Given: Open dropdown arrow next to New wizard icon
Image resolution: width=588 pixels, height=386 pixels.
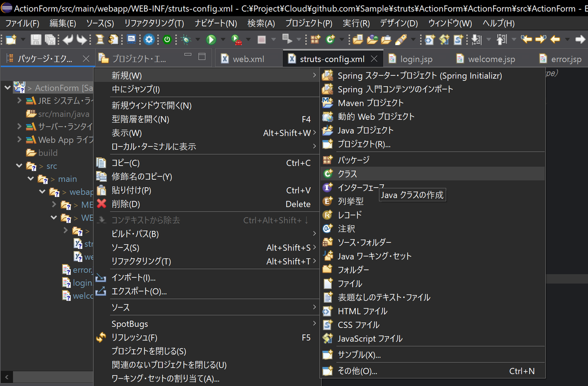Looking at the screenshot, I should coord(23,40).
